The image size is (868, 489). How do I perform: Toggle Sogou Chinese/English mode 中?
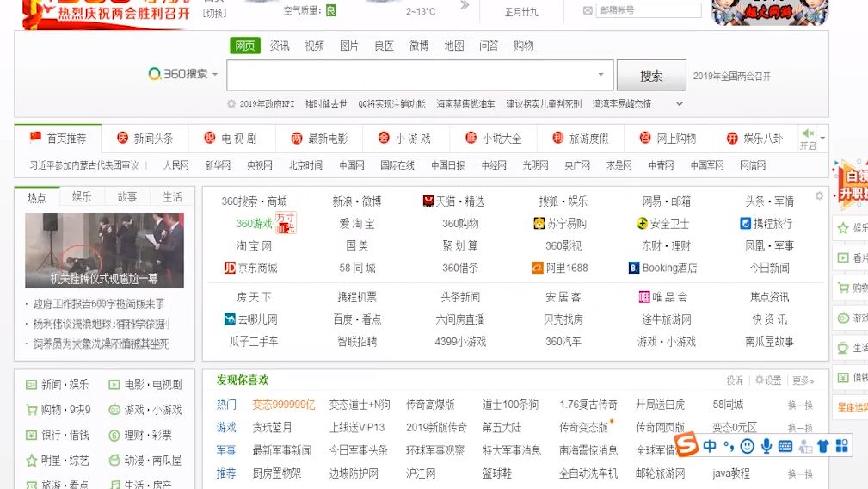[710, 446]
